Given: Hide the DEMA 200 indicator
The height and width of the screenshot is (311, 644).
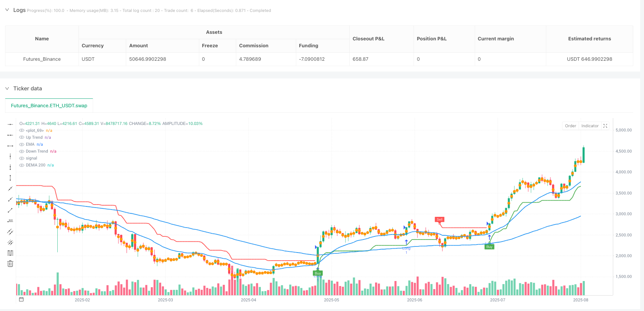Looking at the screenshot, I should [x=22, y=165].
